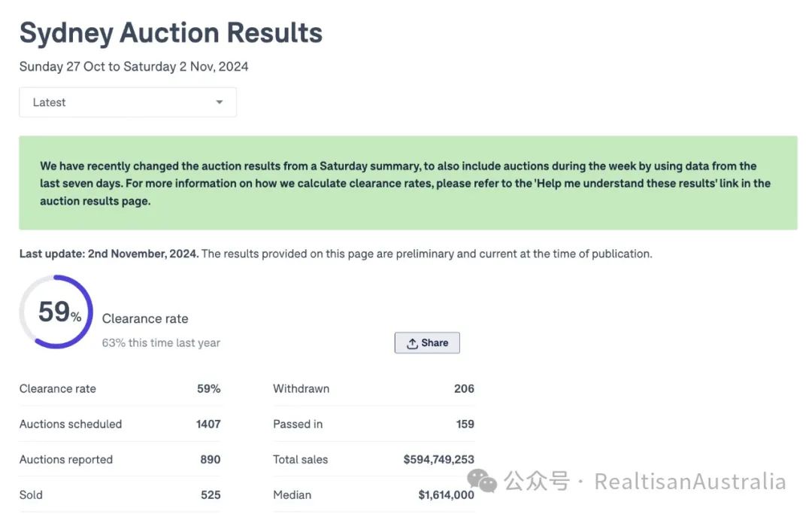Click the '63% this time last year' text
The width and height of the screenshot is (812, 514).
[x=161, y=343]
